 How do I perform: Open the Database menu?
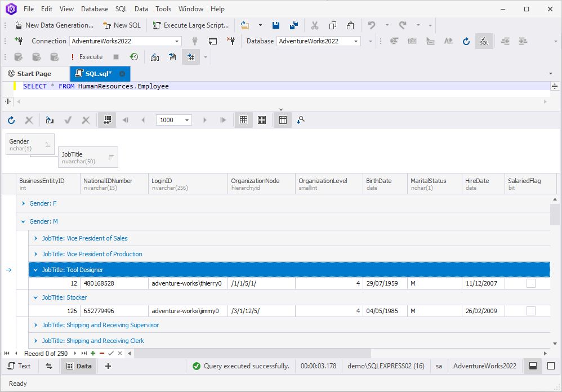(x=95, y=9)
